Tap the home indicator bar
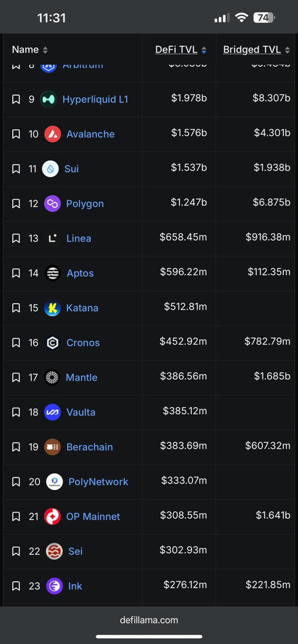298x644 pixels. tap(149, 637)
